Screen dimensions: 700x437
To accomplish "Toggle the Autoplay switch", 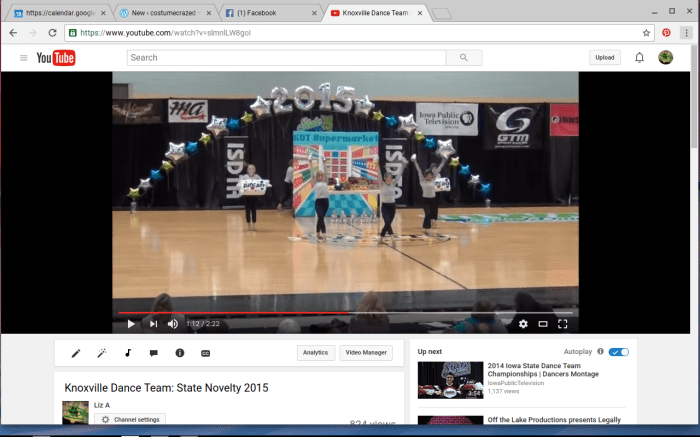I will [x=619, y=352].
